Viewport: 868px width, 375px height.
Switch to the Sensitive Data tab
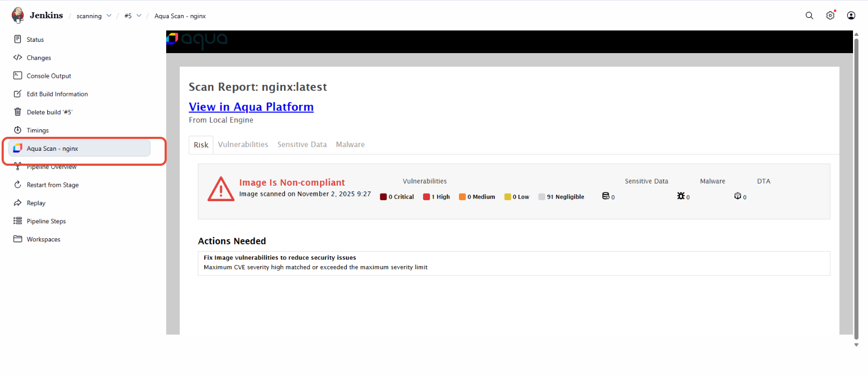302,144
